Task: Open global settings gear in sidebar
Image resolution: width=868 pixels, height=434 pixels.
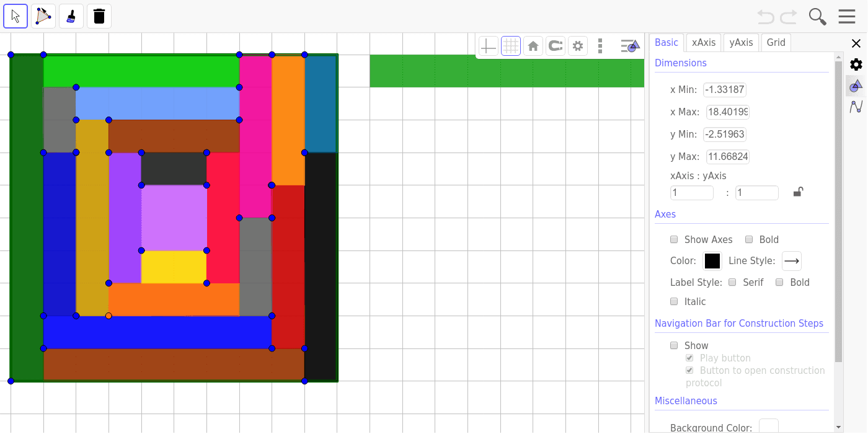Action: [856, 64]
